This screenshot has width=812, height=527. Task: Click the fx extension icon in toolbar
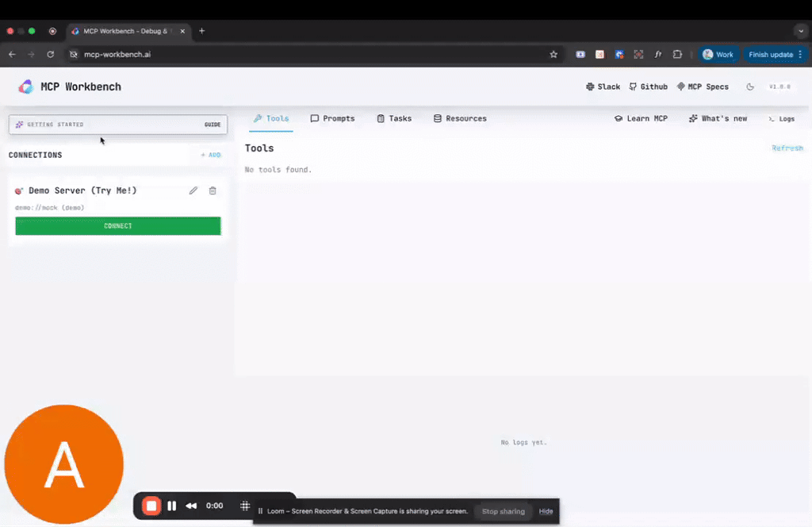tap(657, 55)
